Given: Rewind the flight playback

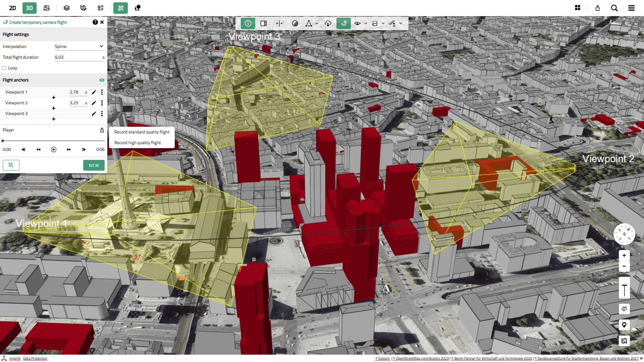Looking at the screenshot, I should point(39,149).
